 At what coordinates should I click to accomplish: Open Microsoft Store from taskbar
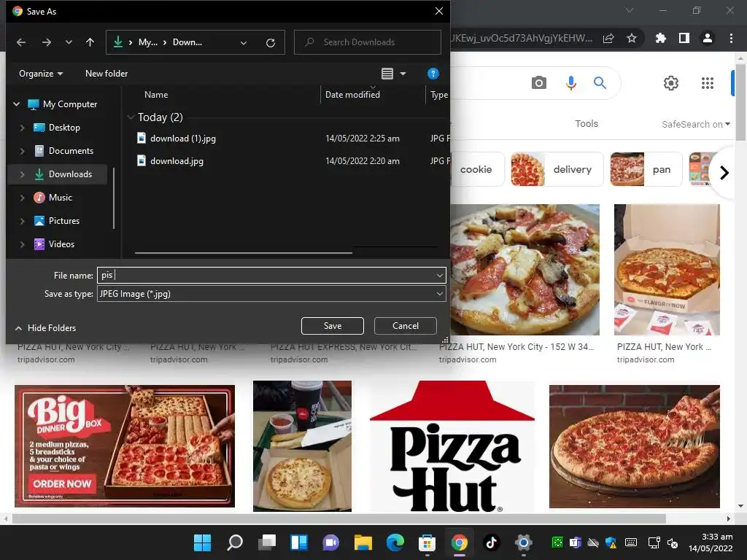[427, 542]
